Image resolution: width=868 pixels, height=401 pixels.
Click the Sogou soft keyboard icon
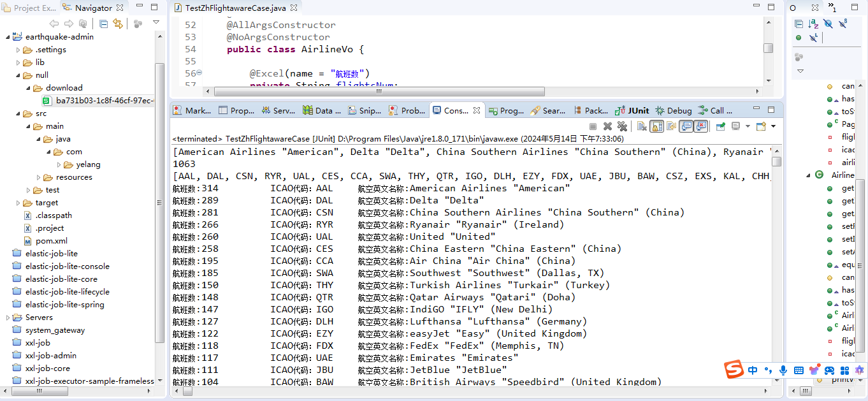click(x=797, y=370)
